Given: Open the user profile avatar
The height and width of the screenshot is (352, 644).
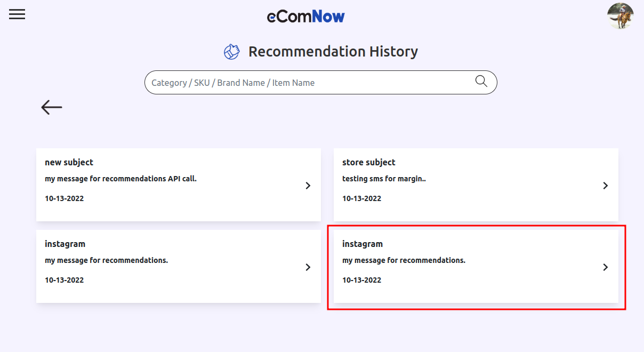Looking at the screenshot, I should click(x=620, y=16).
